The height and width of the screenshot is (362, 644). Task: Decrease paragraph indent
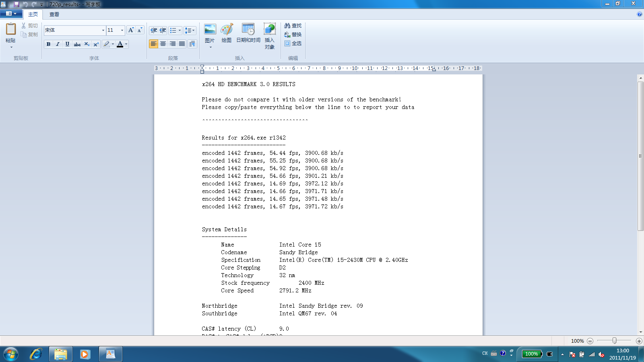(x=153, y=30)
